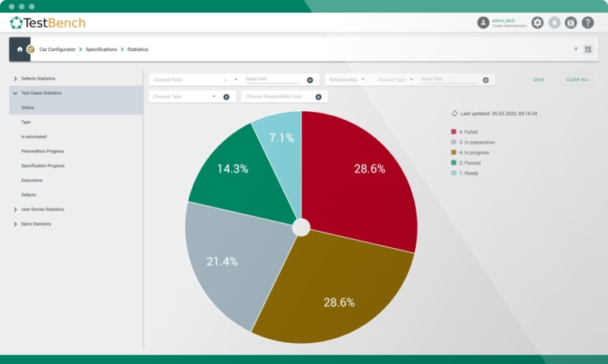
Task: Clear the Relationship filter row
Action: [486, 80]
